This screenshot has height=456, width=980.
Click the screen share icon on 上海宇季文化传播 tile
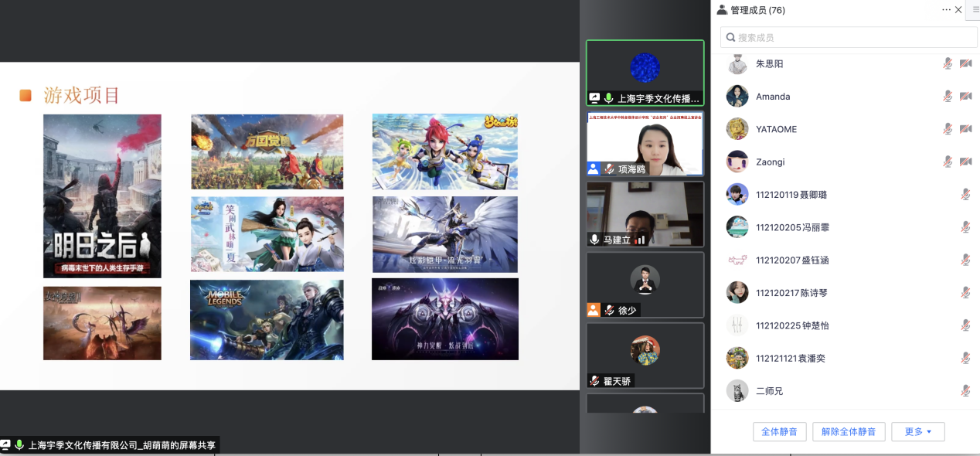pos(594,98)
